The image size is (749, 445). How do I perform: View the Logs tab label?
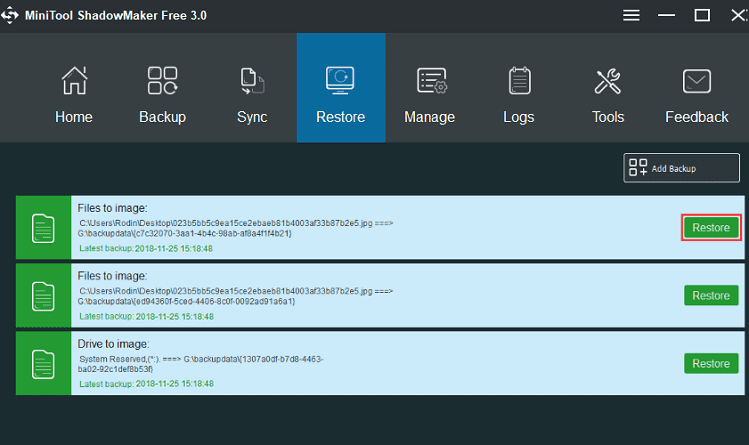[519, 117]
